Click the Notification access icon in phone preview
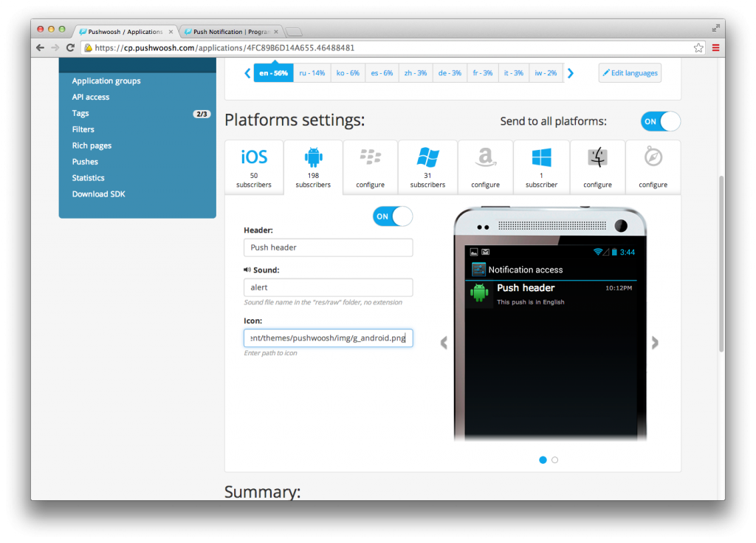 coord(478,270)
